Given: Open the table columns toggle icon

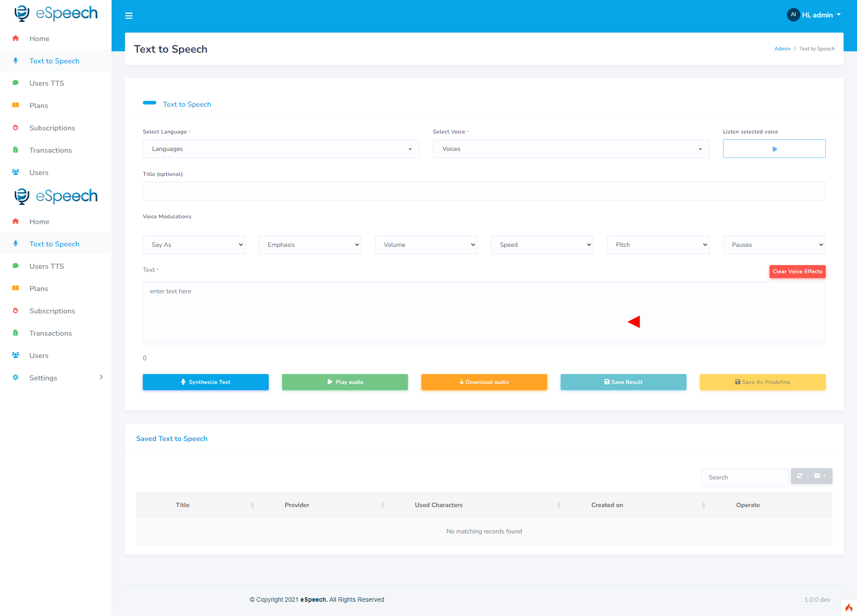Looking at the screenshot, I should [820, 476].
